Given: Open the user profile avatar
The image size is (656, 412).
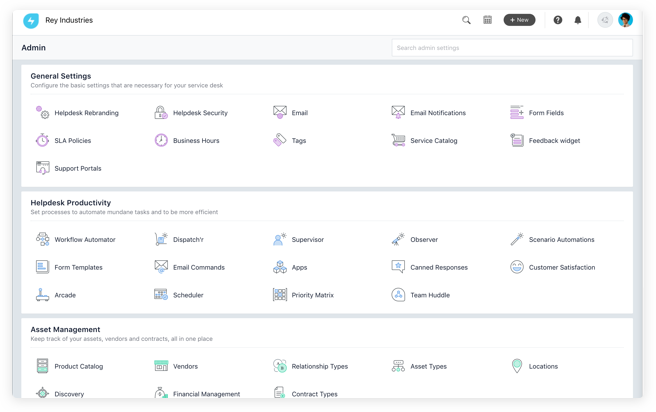Looking at the screenshot, I should [x=626, y=20].
